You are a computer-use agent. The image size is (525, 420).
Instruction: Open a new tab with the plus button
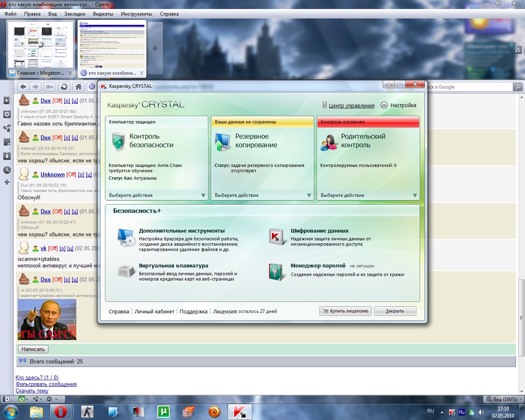(155, 48)
